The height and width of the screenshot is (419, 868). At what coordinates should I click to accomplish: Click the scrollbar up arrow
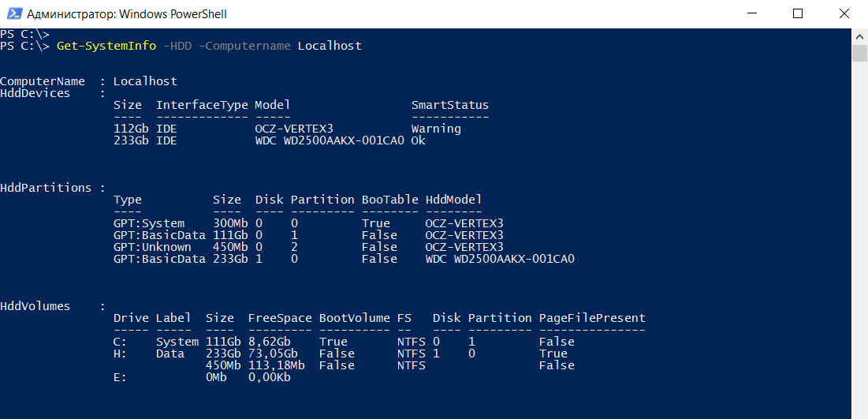(860, 36)
